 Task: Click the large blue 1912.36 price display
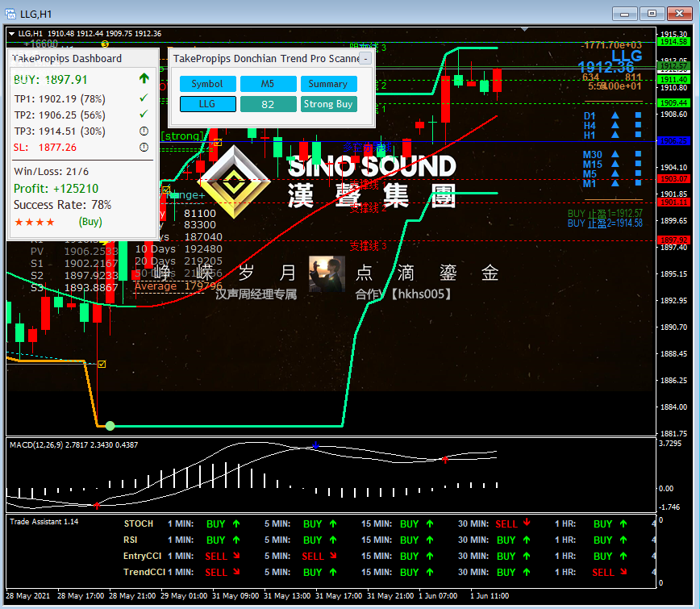pyautogui.click(x=606, y=68)
